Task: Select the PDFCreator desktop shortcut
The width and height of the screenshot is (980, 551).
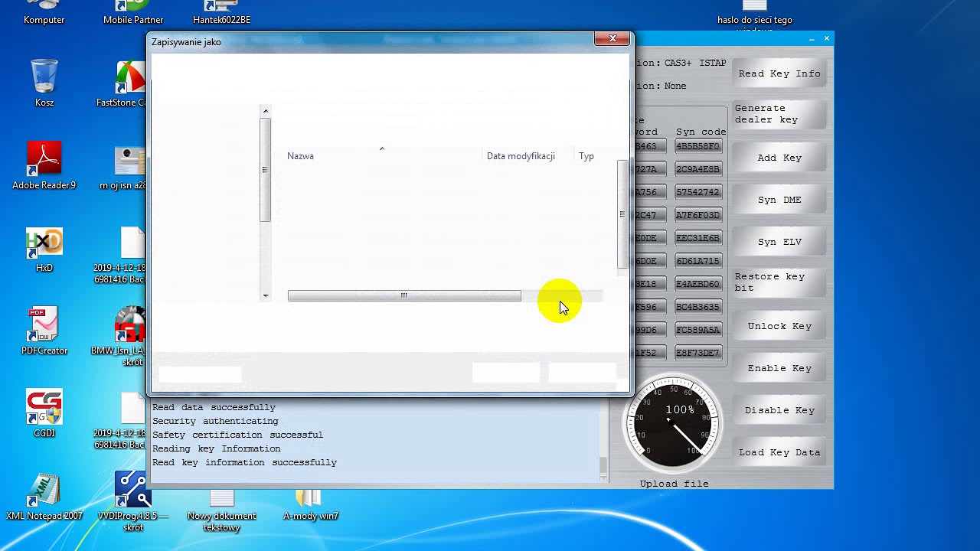Action: (x=44, y=331)
